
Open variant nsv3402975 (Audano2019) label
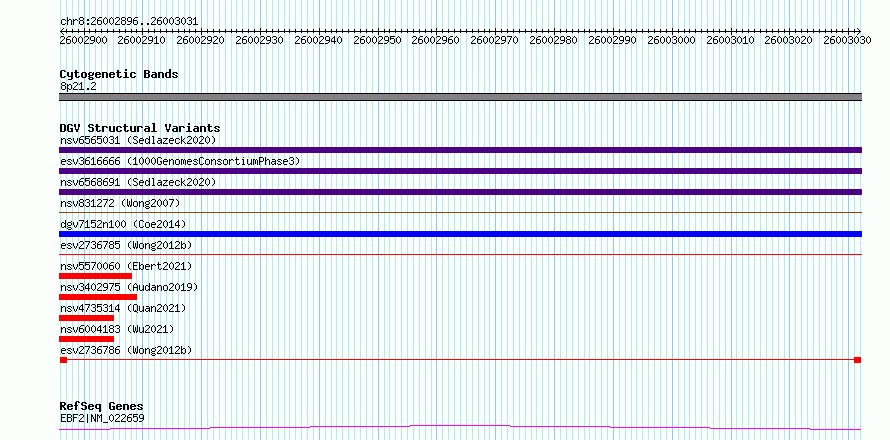point(129,287)
